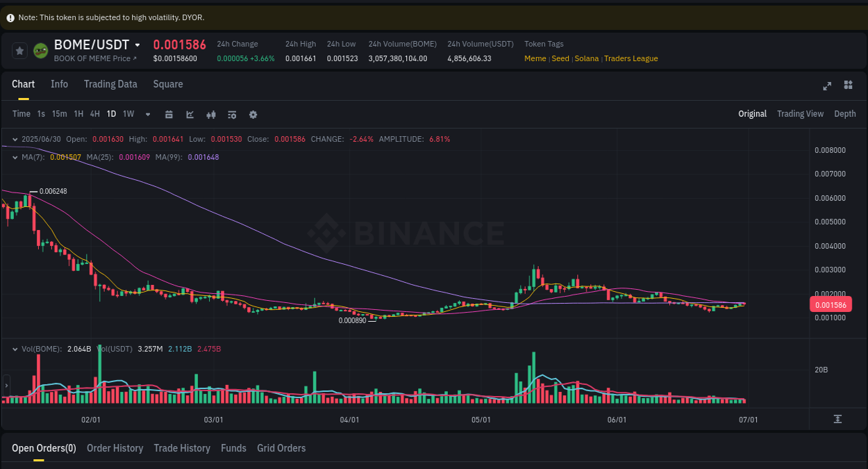Select the candlestick style icon
Viewport: 868px width, 469px height.
[211, 114]
